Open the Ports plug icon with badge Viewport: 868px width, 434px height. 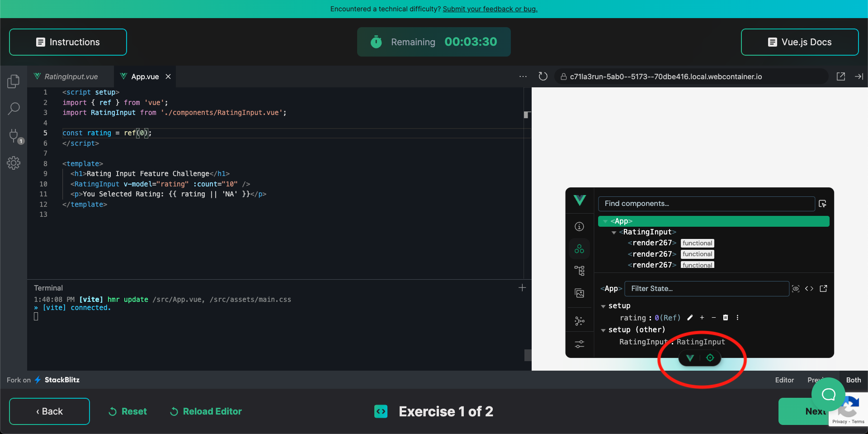coord(14,136)
